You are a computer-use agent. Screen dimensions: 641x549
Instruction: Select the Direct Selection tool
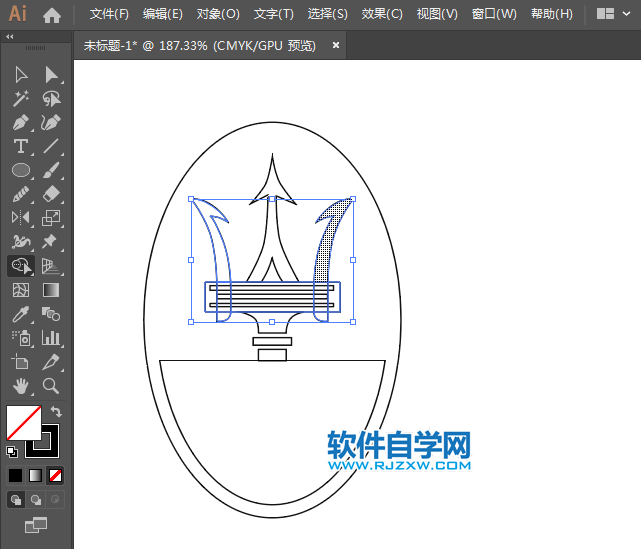click(51, 75)
